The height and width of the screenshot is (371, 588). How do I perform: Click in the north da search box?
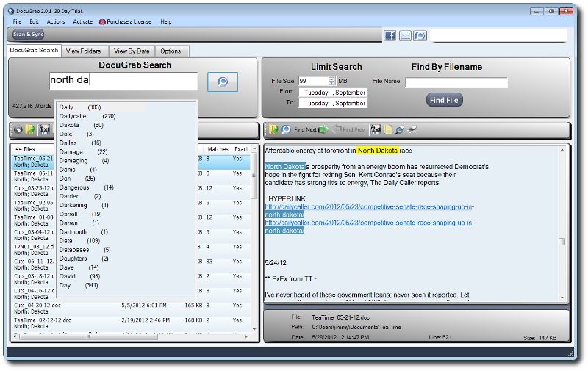pyautogui.click(x=123, y=81)
